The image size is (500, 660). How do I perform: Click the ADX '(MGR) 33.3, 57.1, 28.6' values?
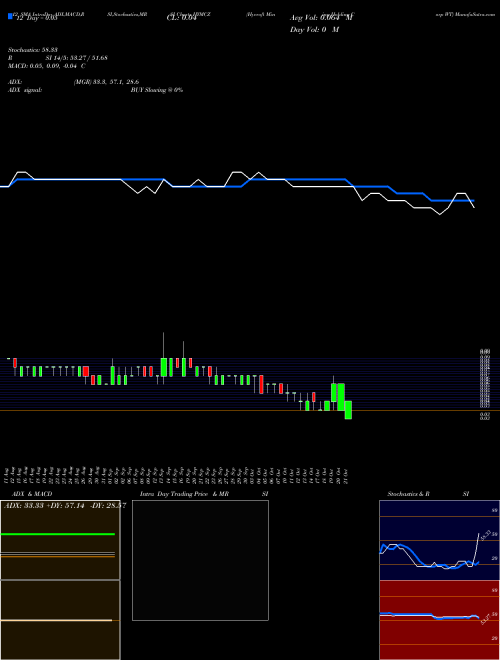pos(106,82)
